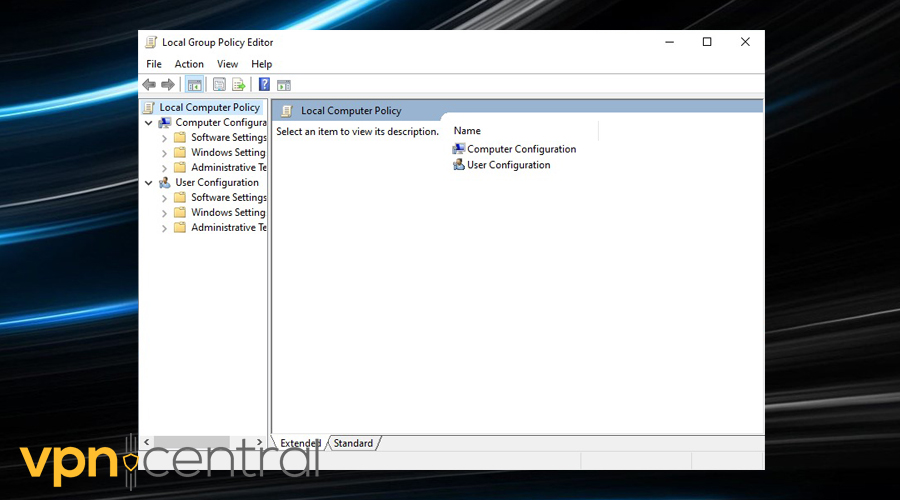Click Administrative Templates folder icon under User Configuration
The image size is (900, 500).
click(180, 227)
